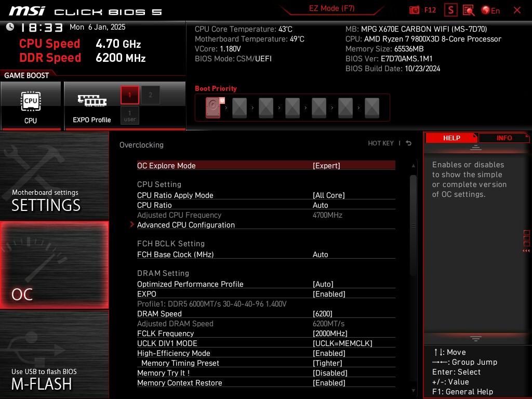Select the third boot priority slot
Image resolution: width=532 pixels, height=399 pixels.
pyautogui.click(x=266, y=108)
